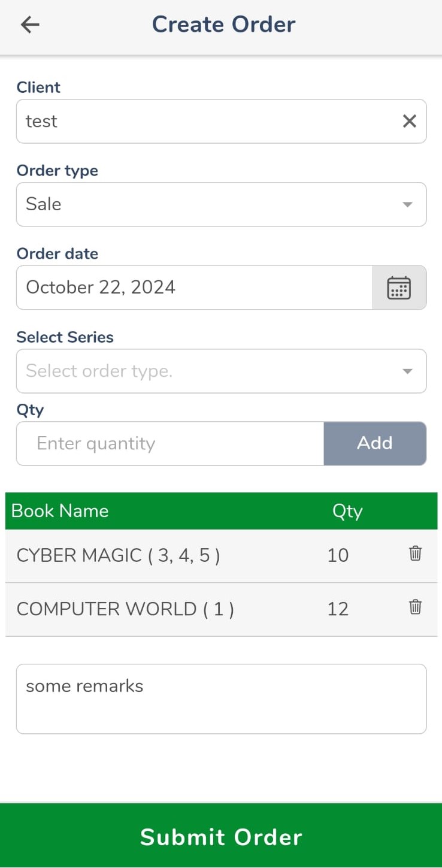
Task: Delete the COMPUTER WORLD row via trash icon
Action: [415, 607]
